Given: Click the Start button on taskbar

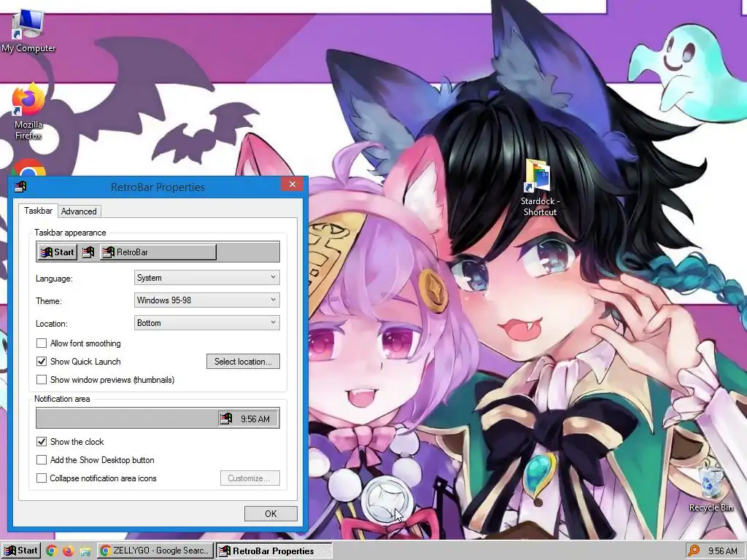Looking at the screenshot, I should tap(21, 551).
